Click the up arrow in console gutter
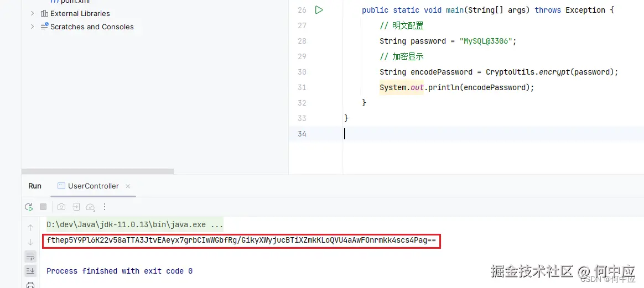The height and width of the screenshot is (288, 644). tap(30, 227)
